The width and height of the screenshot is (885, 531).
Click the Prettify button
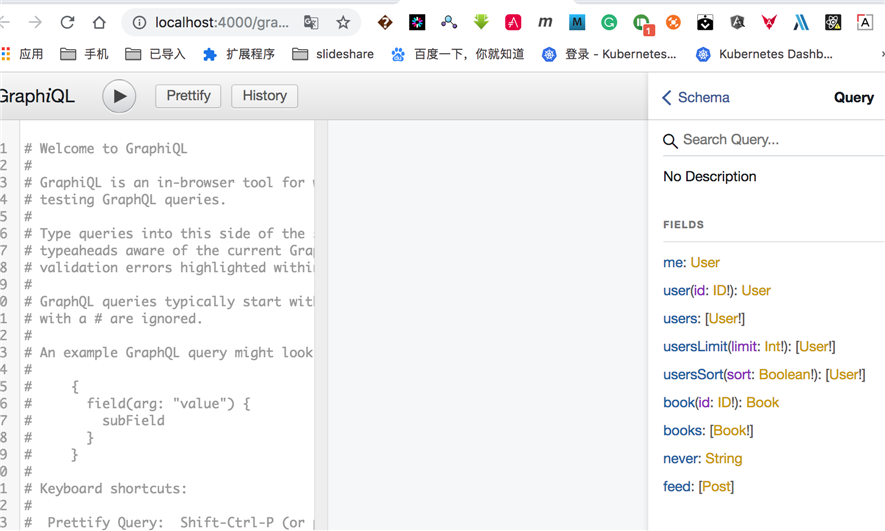(x=188, y=96)
